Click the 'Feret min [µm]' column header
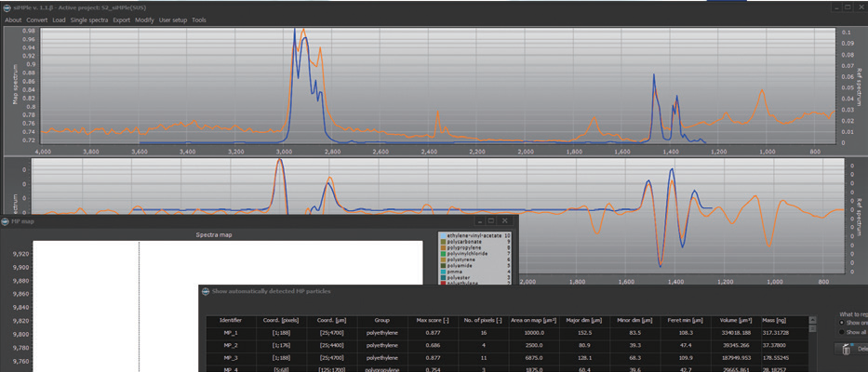This screenshot has height=372, width=868. click(x=686, y=321)
